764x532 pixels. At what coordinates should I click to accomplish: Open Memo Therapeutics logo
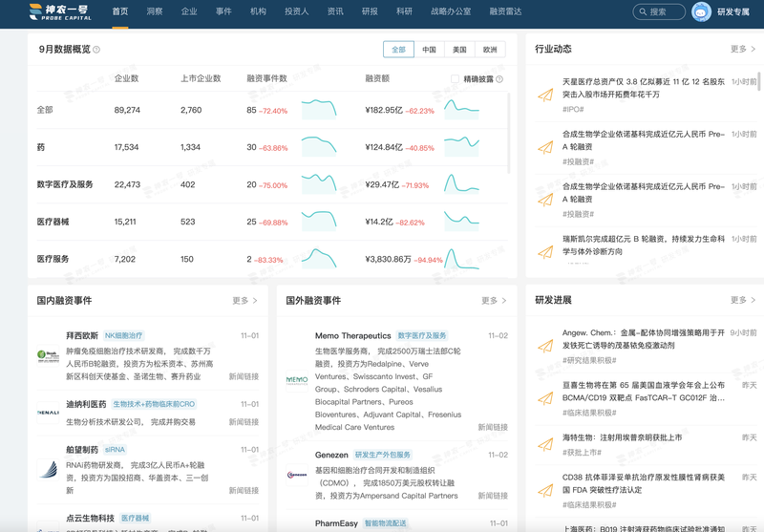click(x=297, y=380)
